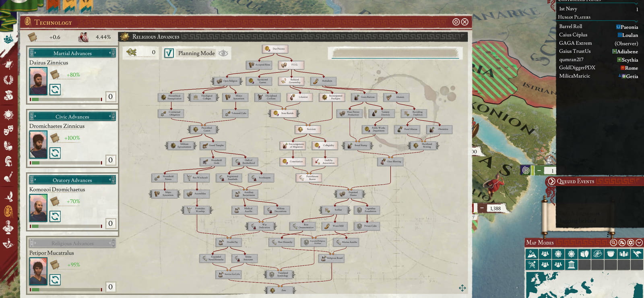This screenshot has width=644, height=298.
Task: Collapse the minus stepper near army count 1
Action: pyautogui.click(x=539, y=170)
